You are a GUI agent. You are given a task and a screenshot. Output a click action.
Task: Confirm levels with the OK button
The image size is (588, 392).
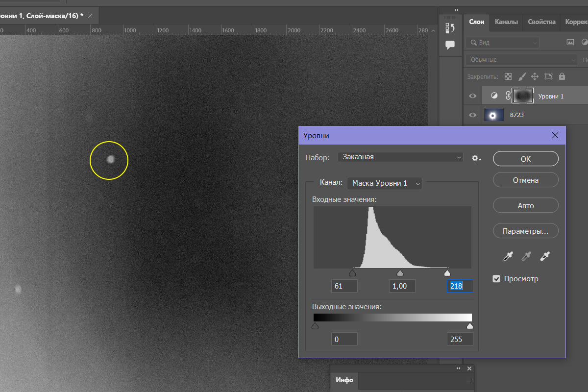[526, 159]
